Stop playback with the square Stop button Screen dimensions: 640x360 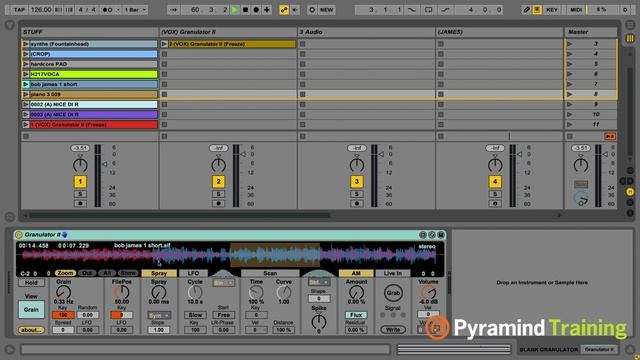coord(245,10)
